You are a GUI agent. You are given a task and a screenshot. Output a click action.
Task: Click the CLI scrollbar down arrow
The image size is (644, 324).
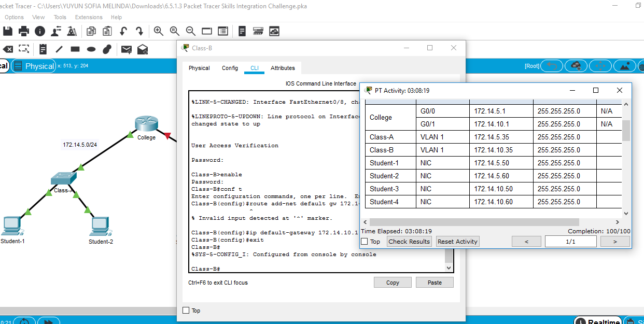449,268
